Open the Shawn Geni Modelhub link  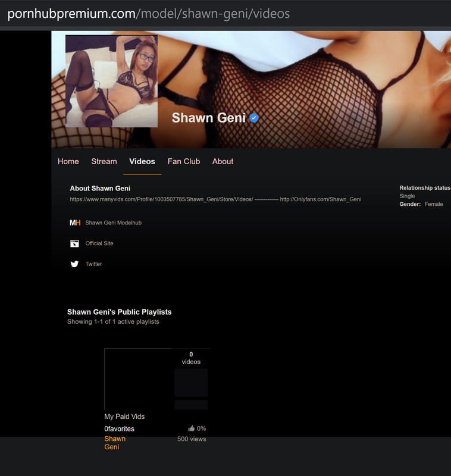tap(114, 223)
